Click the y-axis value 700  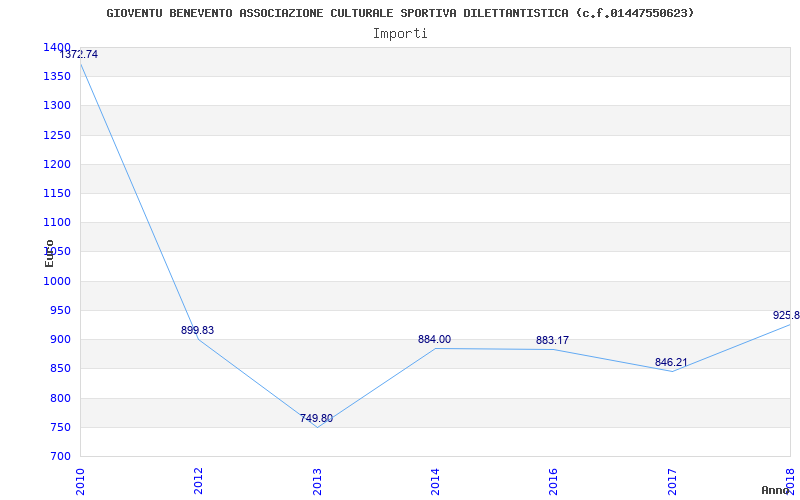60,456
